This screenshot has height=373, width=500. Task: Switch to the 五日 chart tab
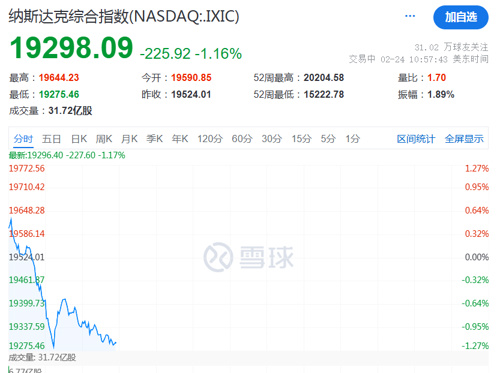[x=51, y=139]
